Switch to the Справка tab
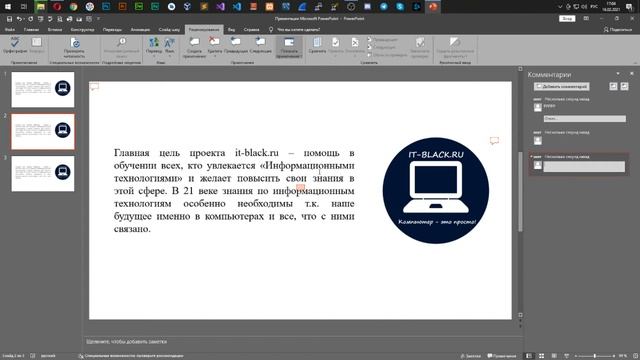640x360 pixels. 251,29
